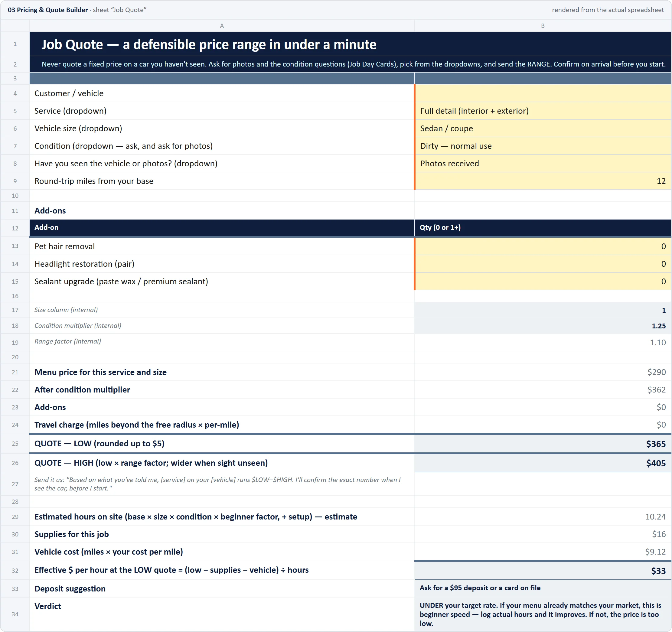Click the 'Add-ons' section heading in row 11

click(x=50, y=210)
